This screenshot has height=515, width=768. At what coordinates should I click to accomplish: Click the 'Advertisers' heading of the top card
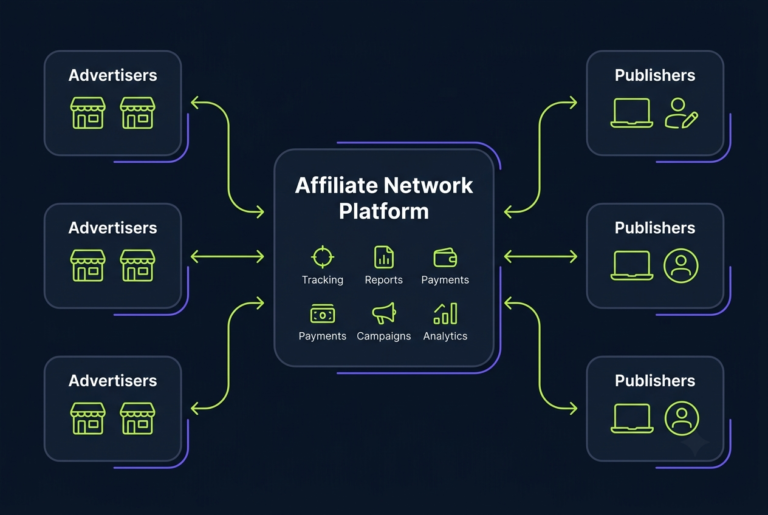tap(113, 75)
